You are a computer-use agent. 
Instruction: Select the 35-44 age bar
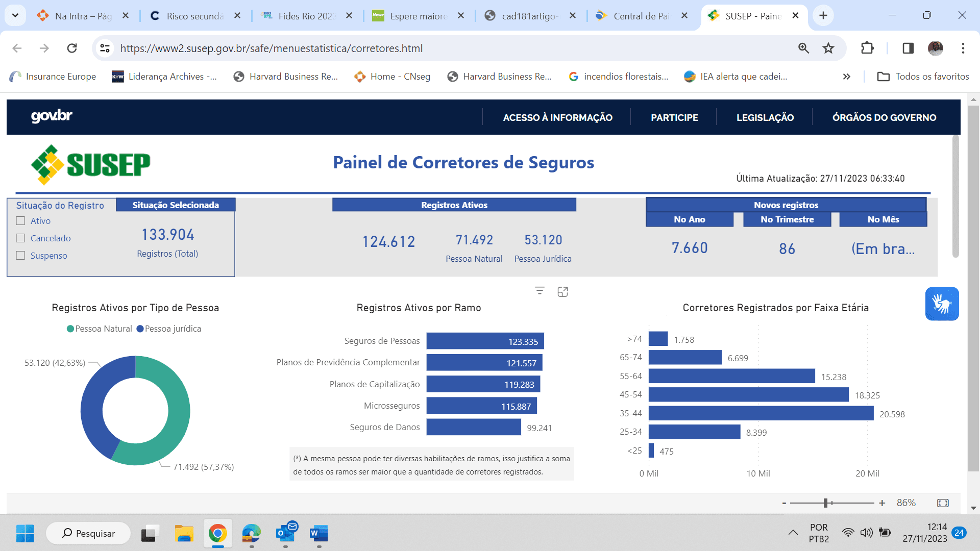click(x=761, y=413)
